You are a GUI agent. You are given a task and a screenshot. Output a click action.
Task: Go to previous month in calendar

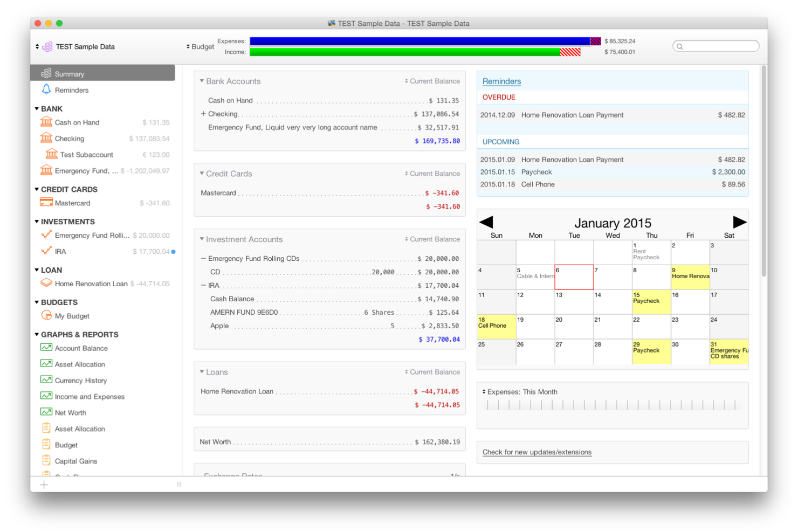click(486, 222)
